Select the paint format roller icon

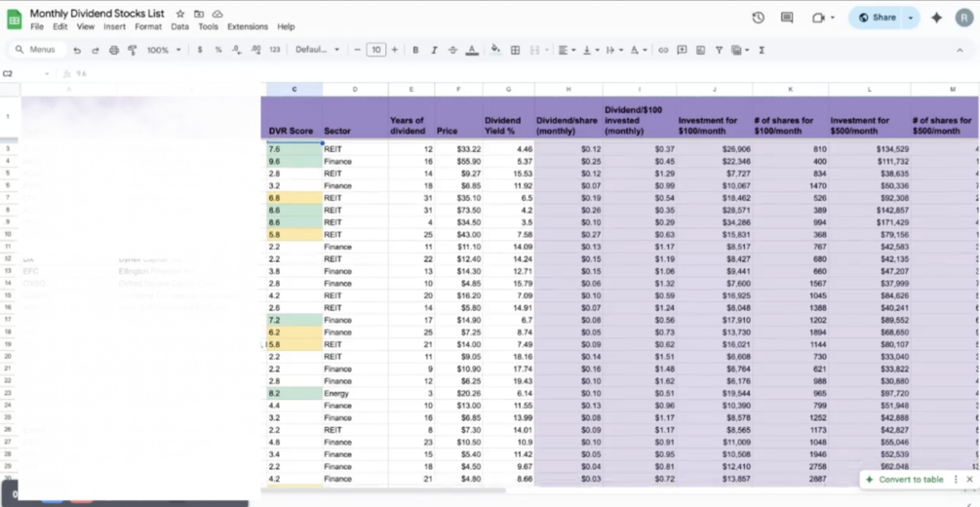(132, 50)
